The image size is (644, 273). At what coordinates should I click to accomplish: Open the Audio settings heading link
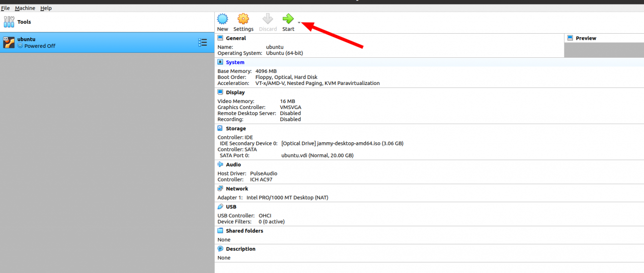pos(233,164)
